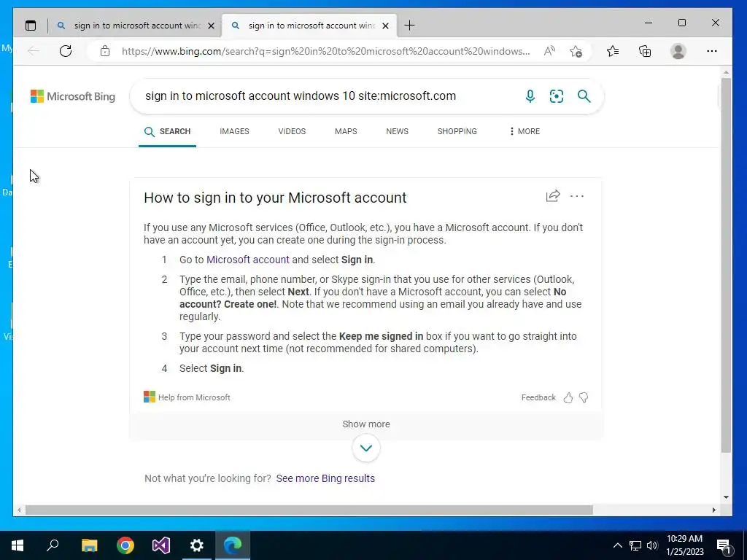
Task: Switch to SHOPPING results
Action: click(457, 131)
